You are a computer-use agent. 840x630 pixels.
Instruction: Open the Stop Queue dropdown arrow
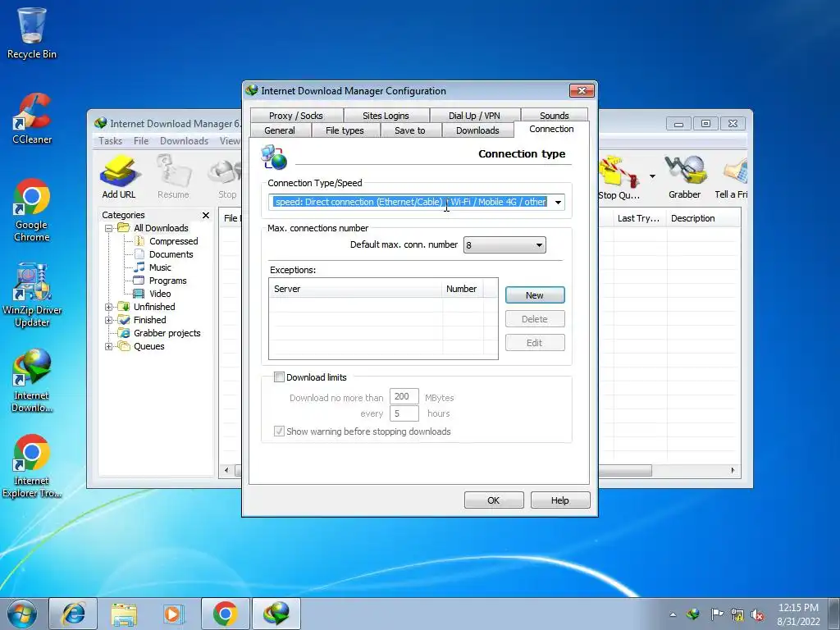652,176
